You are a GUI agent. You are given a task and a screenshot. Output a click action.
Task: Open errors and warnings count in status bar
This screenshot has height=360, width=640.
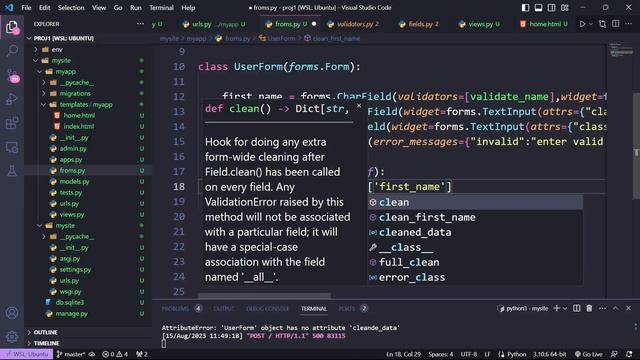point(115,354)
